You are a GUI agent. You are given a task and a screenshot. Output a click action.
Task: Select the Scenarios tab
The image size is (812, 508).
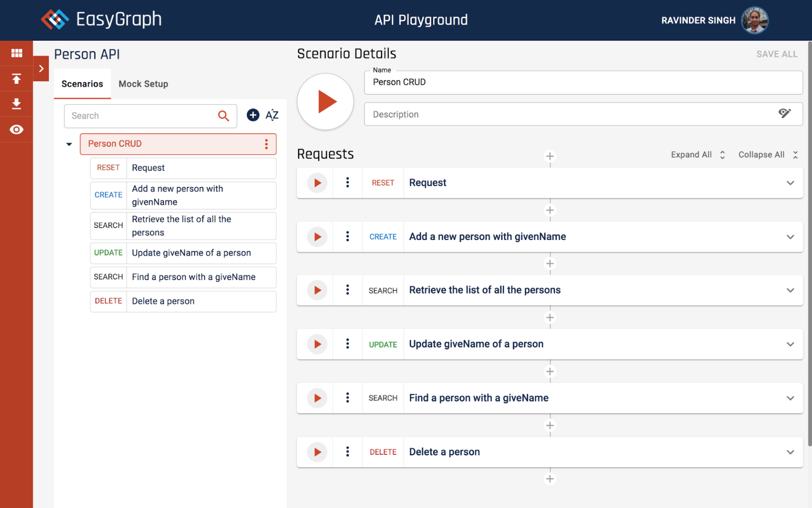82,84
